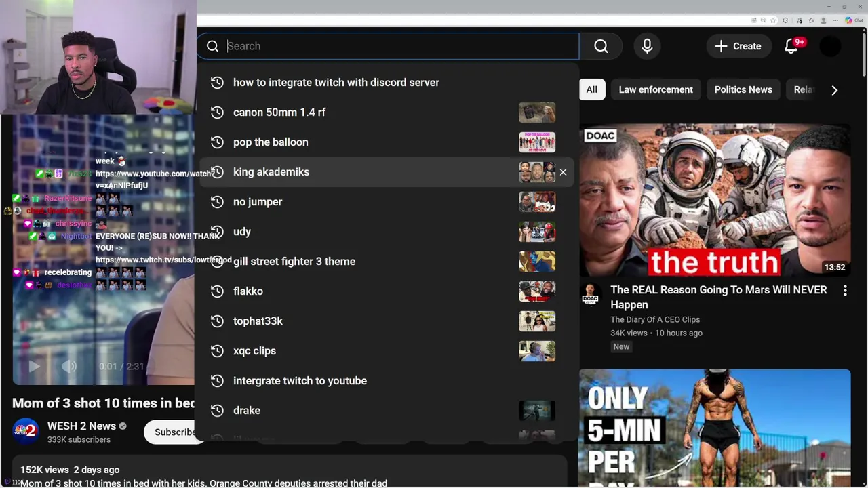Click thumbnail next to 'canon 50mm 1.4 rf'

[537, 113]
